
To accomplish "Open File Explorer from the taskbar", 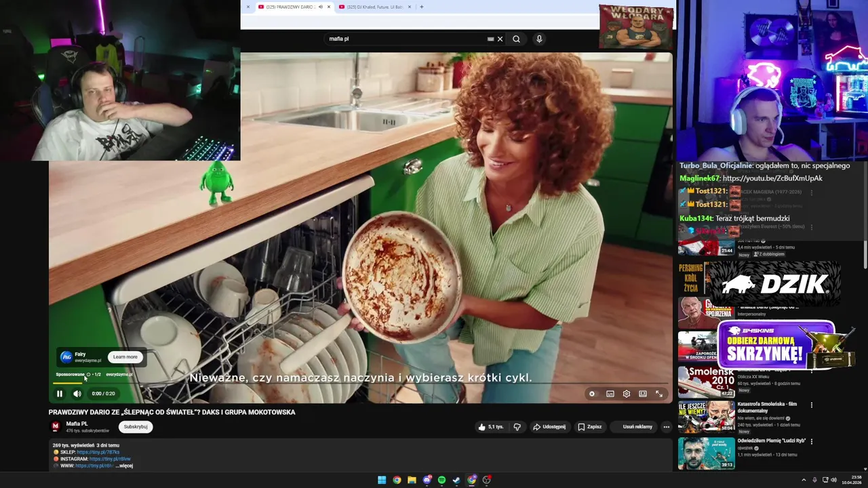I will click(412, 480).
